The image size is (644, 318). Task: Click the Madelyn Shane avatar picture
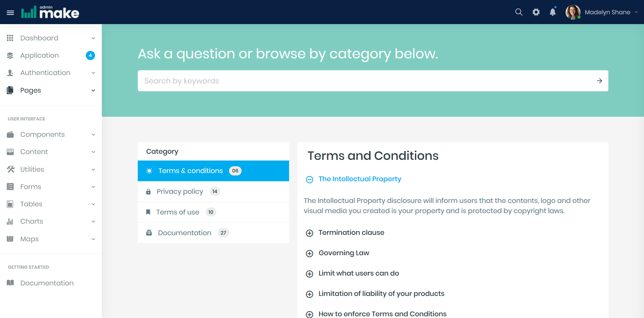pos(573,12)
